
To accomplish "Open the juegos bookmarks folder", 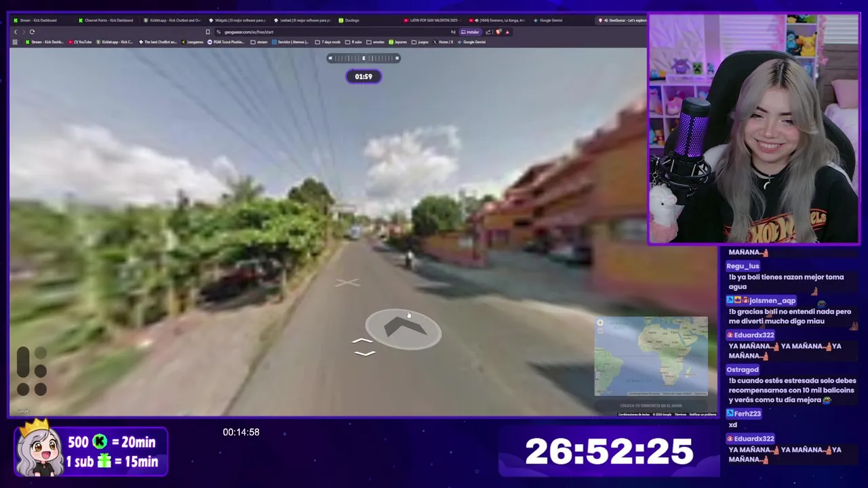I will (420, 42).
